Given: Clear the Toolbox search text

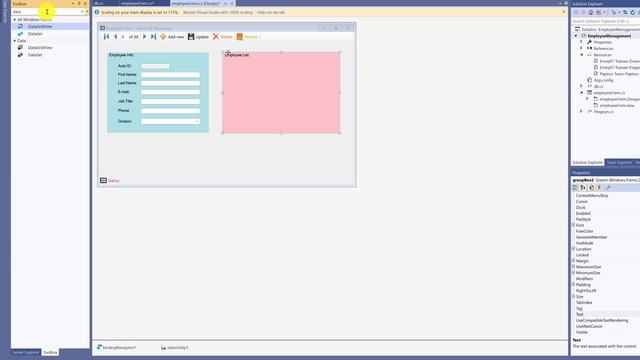Looking at the screenshot, I should [x=82, y=12].
